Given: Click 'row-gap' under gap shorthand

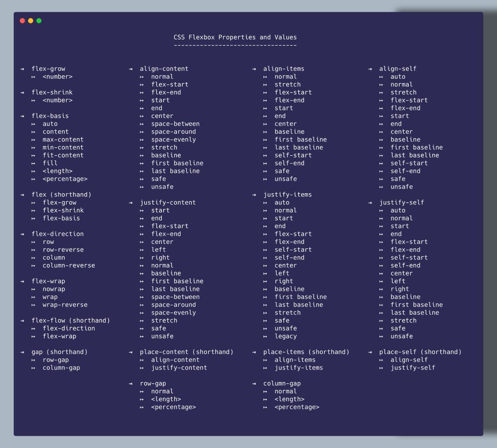Looking at the screenshot, I should click(x=56, y=360).
